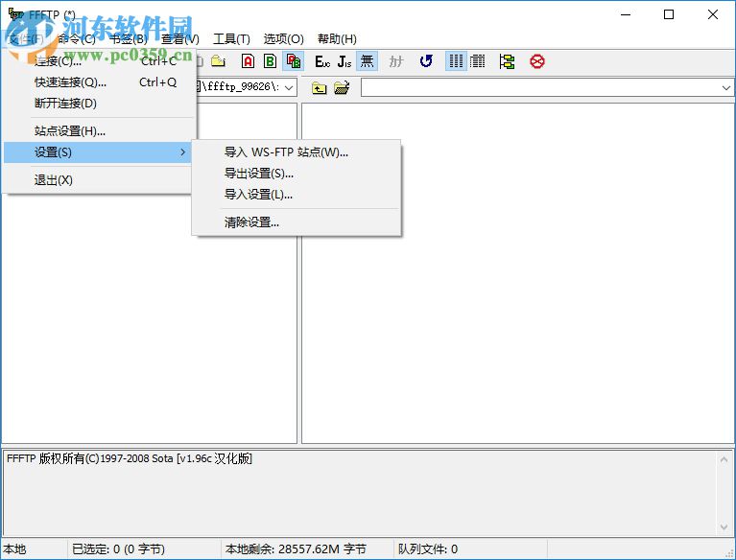Choose Import WS-FTP sites (导入 WS-FTP 站点)
This screenshot has height=560, width=736.
click(x=297, y=152)
